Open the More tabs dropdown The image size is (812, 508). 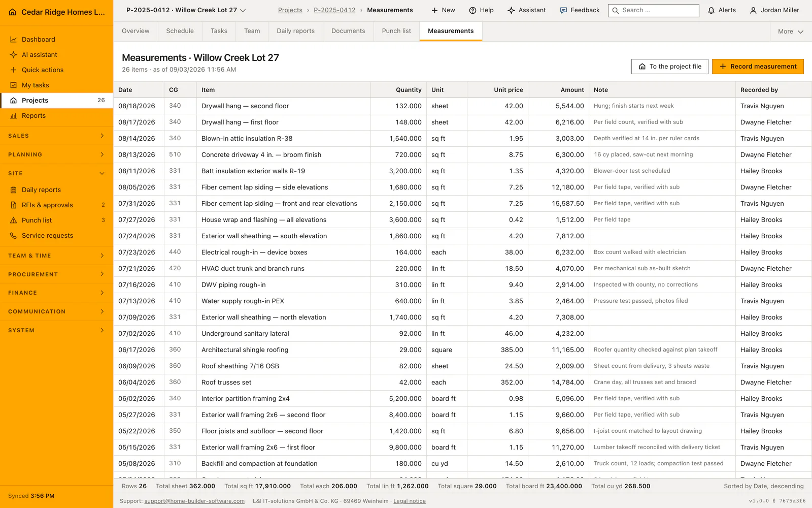[791, 31]
